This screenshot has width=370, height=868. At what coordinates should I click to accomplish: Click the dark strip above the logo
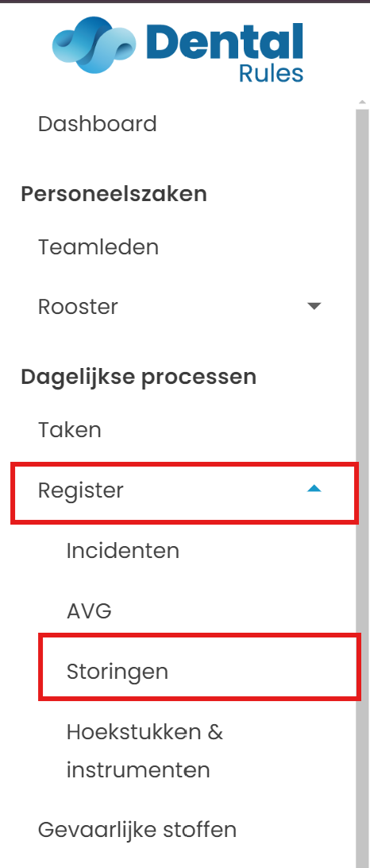pyautogui.click(x=185, y=2)
